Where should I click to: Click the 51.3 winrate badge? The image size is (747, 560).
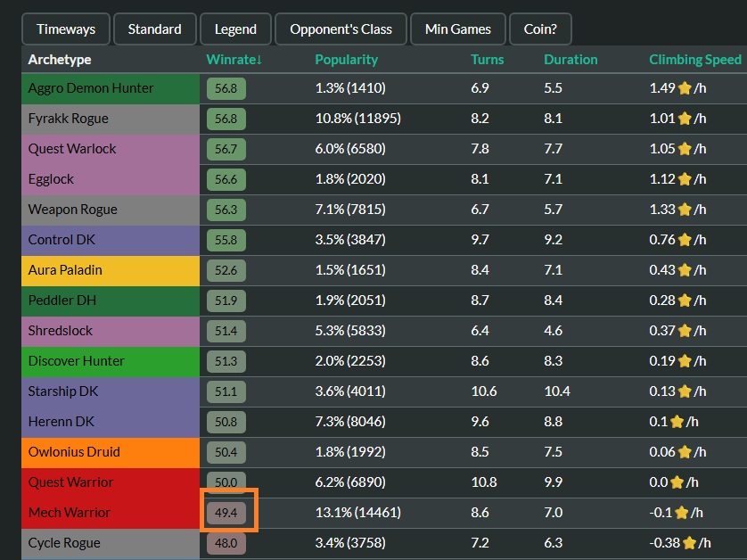[226, 361]
